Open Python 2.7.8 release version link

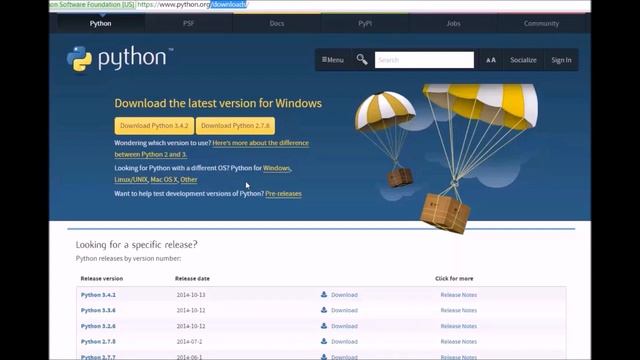coord(98,342)
